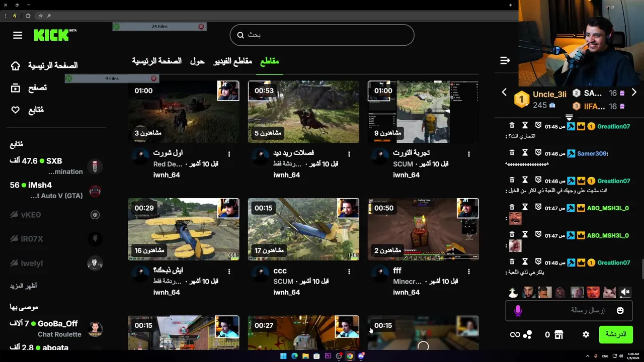The height and width of the screenshot is (362, 644).
Task: Click hourglass on Greatlion07's 01:45 message
Action: tap(525, 125)
